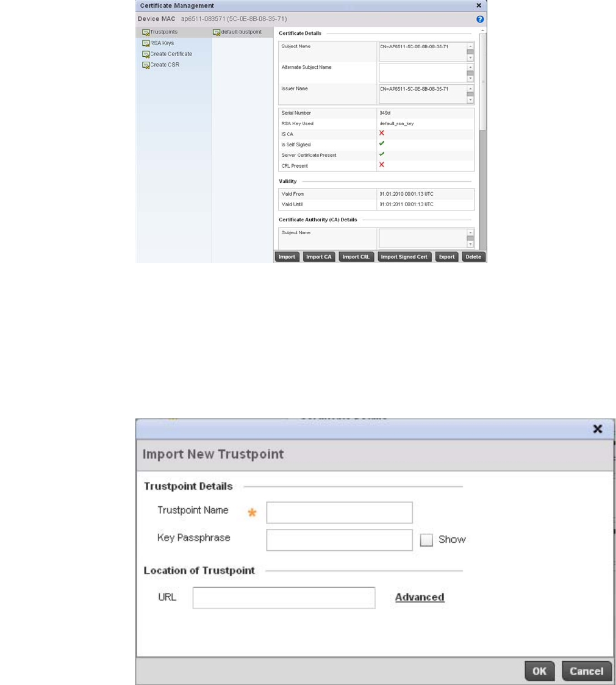Focus the Trustpoint Name input field

(340, 512)
